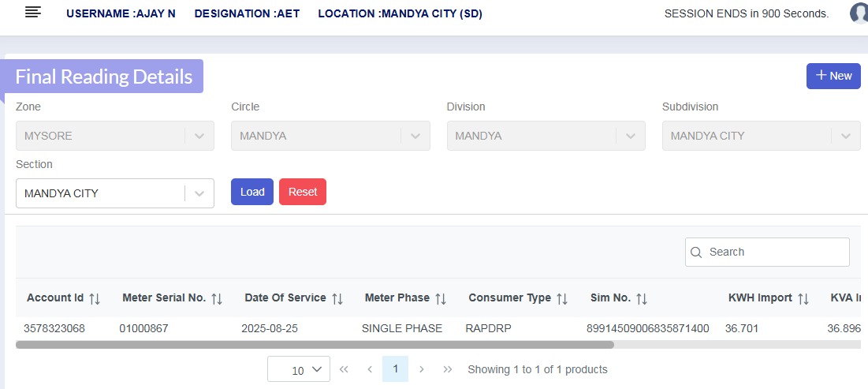This screenshot has height=389, width=868.
Task: Sort by Consumer Type column
Action: tap(562, 298)
